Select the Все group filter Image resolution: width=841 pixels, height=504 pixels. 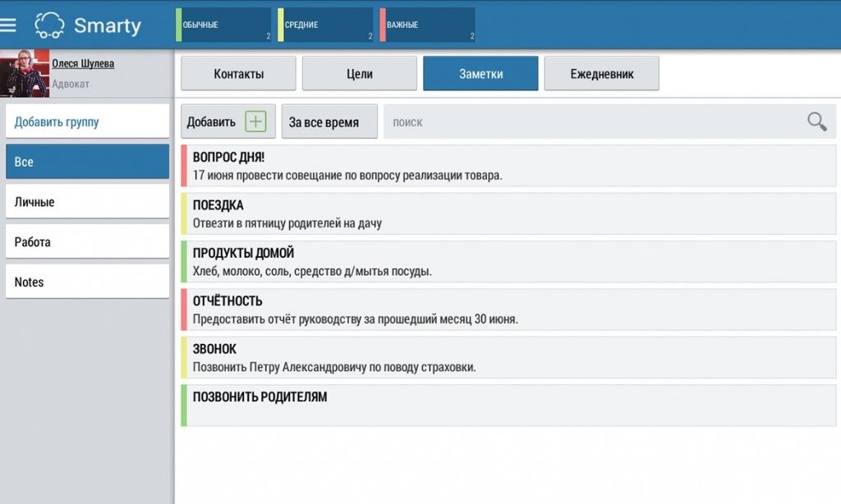(87, 161)
